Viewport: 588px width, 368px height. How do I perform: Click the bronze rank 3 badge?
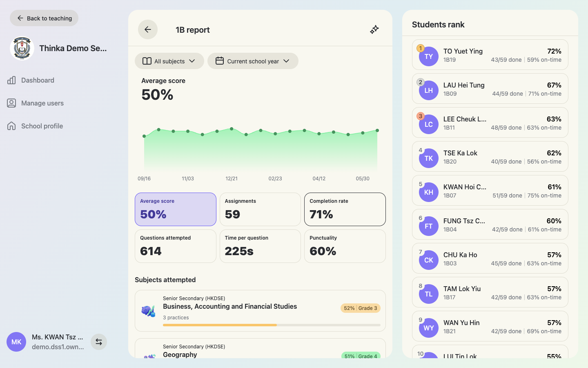tap(421, 116)
